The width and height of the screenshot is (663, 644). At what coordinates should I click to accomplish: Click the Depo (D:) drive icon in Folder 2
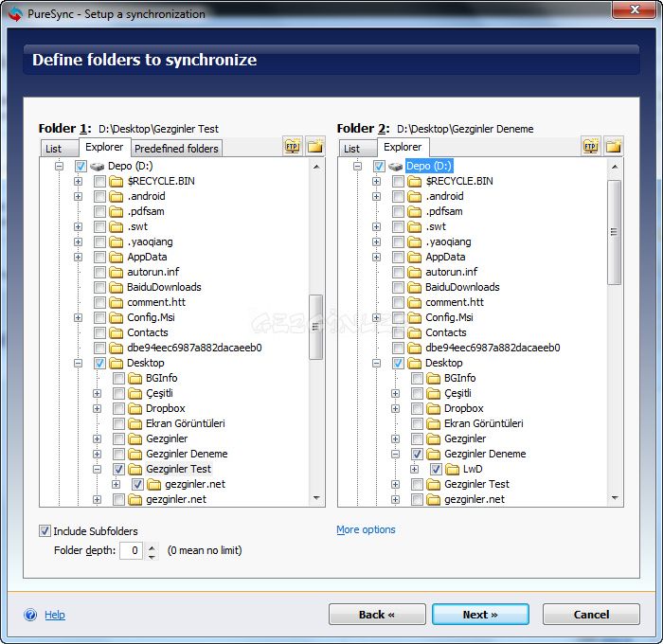pos(395,166)
